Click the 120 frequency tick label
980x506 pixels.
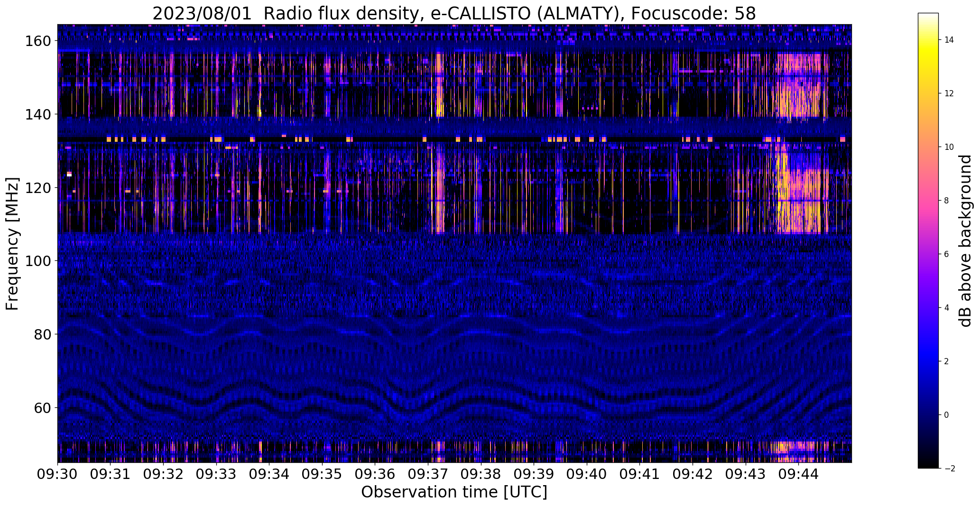[x=38, y=188]
